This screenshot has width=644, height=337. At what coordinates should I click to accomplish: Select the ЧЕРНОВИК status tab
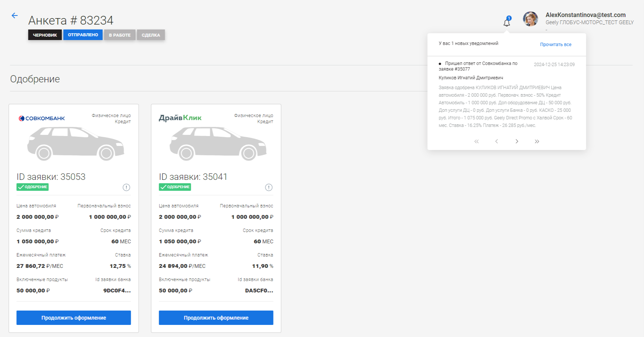(x=45, y=35)
